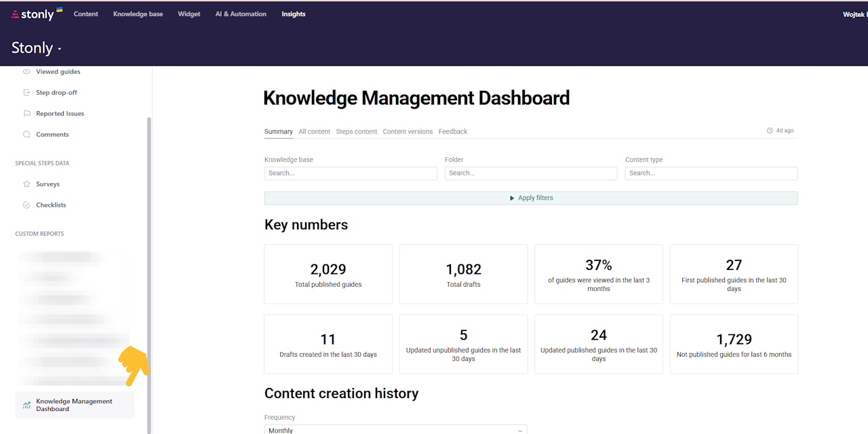Click the clock icon next to 4d ago
The height and width of the screenshot is (434, 868).
point(768,130)
